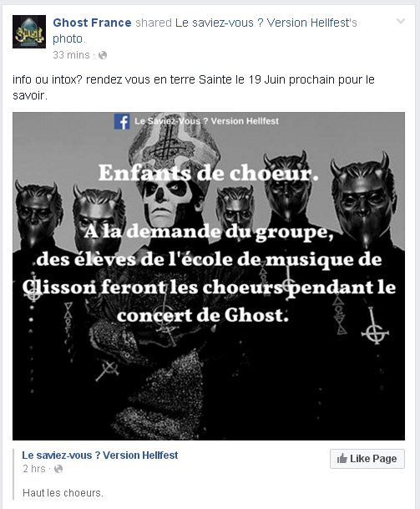
Task: Open the Le saviez-vous ? Version Hellfest source link
Action: click(x=100, y=456)
